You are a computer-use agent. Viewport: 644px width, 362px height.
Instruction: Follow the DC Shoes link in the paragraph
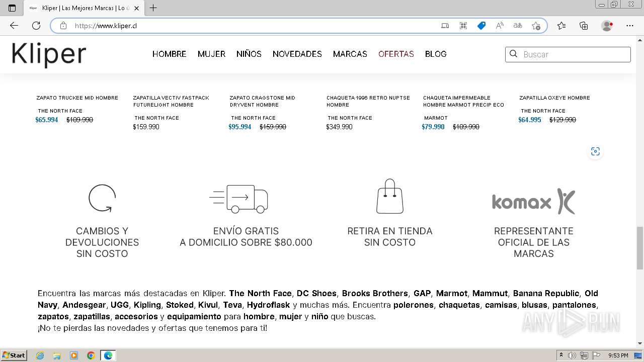tap(317, 293)
